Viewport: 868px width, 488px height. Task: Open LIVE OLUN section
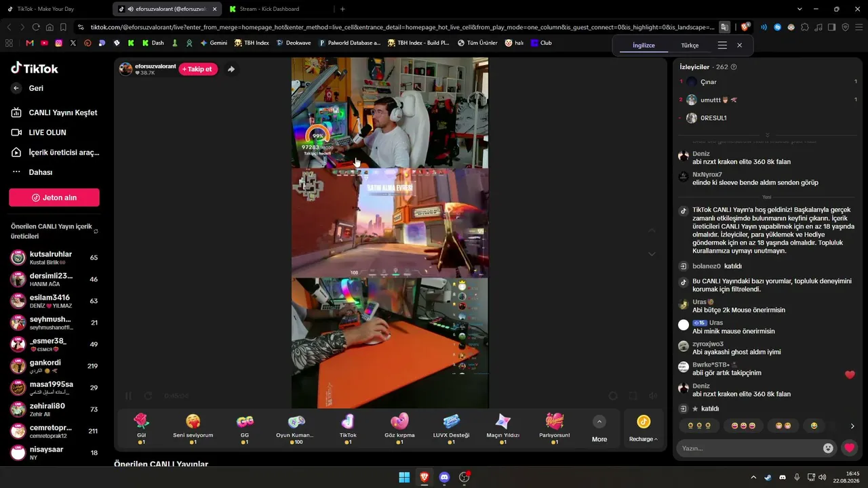coord(39,133)
